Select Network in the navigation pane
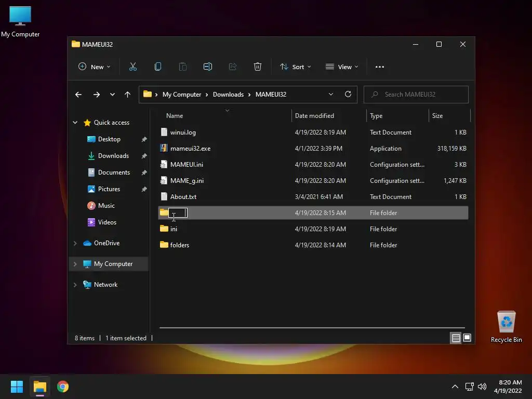This screenshot has width=532, height=399. pos(105,285)
